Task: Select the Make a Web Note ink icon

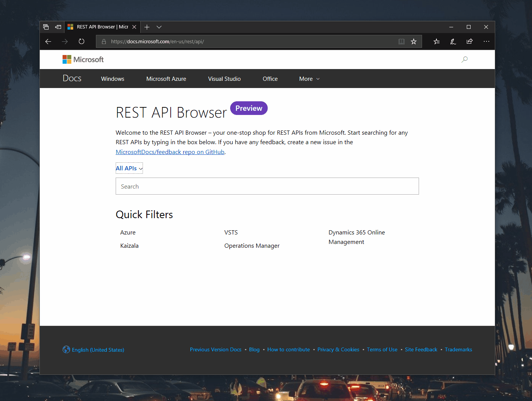Action: 453,41
